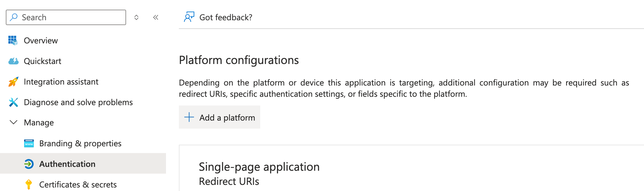Collapse the Manage section

(x=13, y=122)
